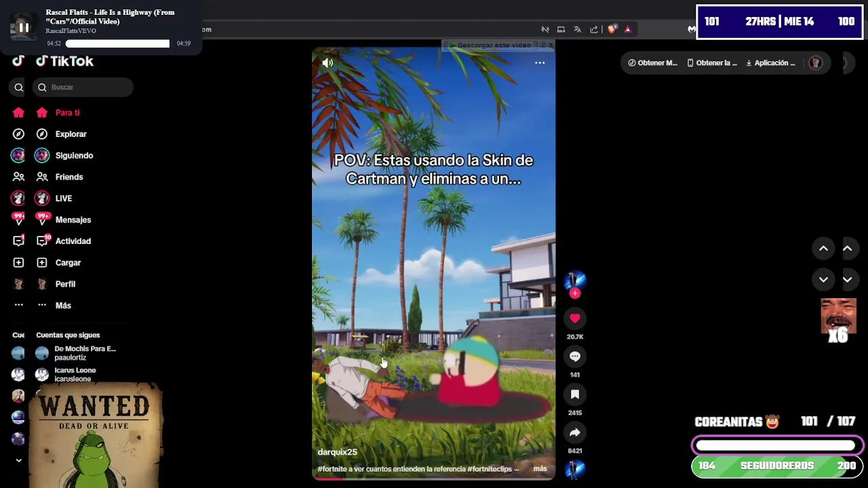Follow the creator with red plus badge
The image size is (868, 488).
[575, 293]
